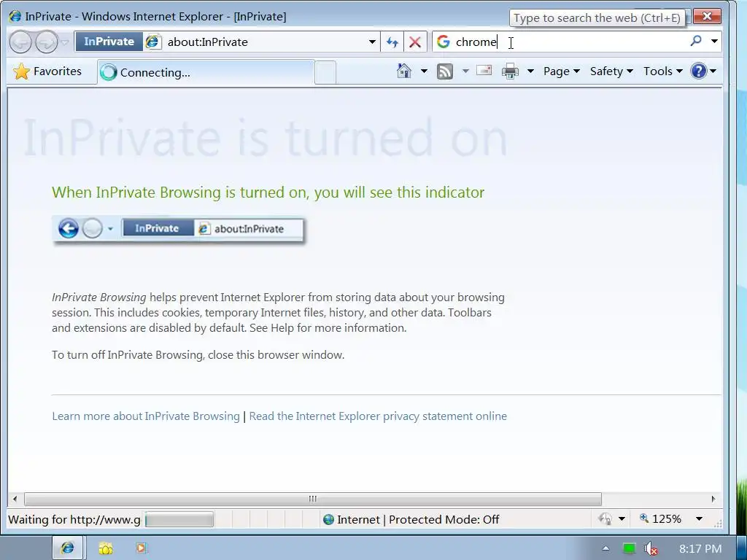Click the RSS Feeds icon
747x560 pixels.
[x=444, y=71]
